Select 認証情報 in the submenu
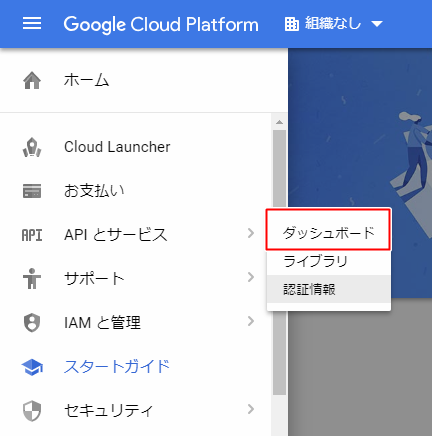 click(329, 289)
